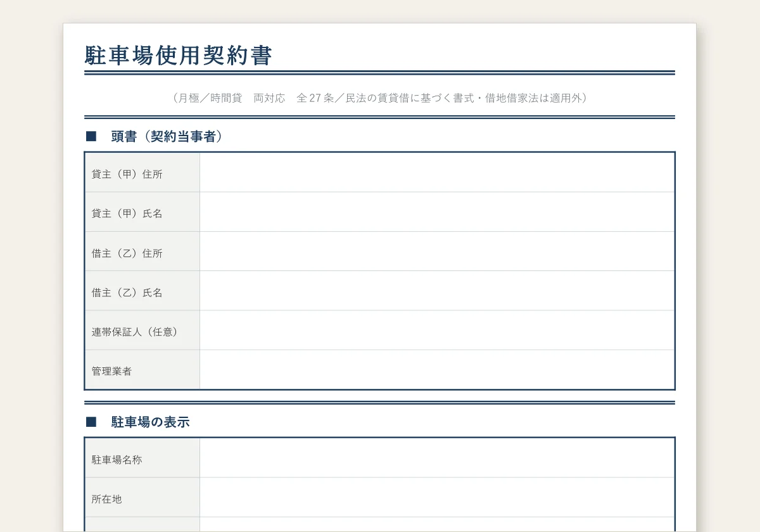
Task: Click the 借主（乙）氏名 label
Action: pyautogui.click(x=127, y=293)
